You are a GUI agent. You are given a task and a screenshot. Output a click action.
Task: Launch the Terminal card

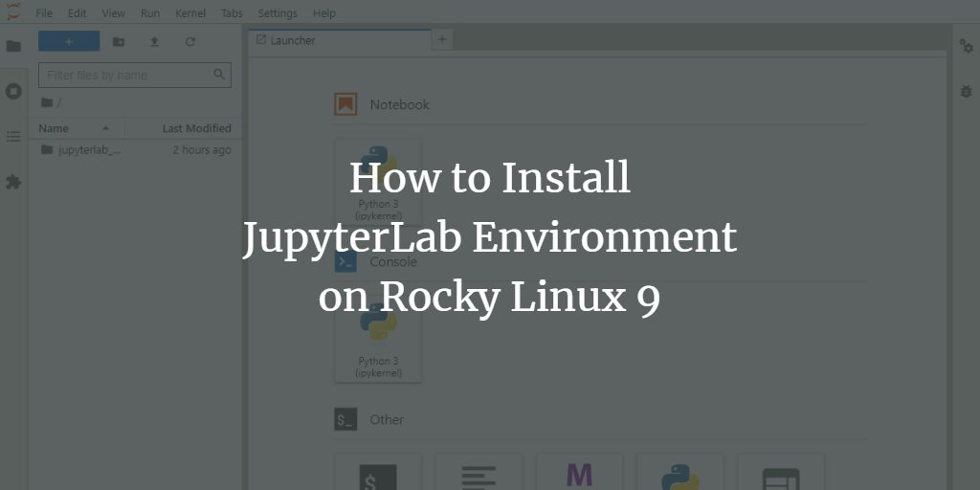coord(378,472)
